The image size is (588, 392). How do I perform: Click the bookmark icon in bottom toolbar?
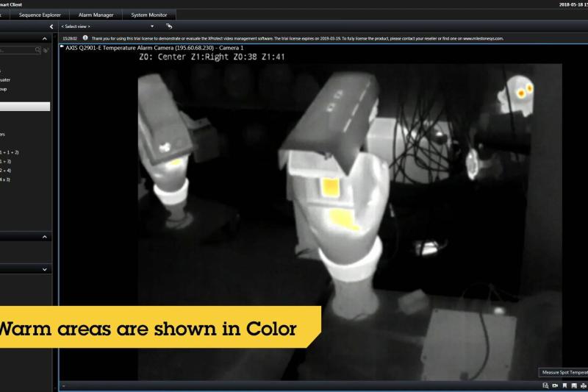coord(564,385)
